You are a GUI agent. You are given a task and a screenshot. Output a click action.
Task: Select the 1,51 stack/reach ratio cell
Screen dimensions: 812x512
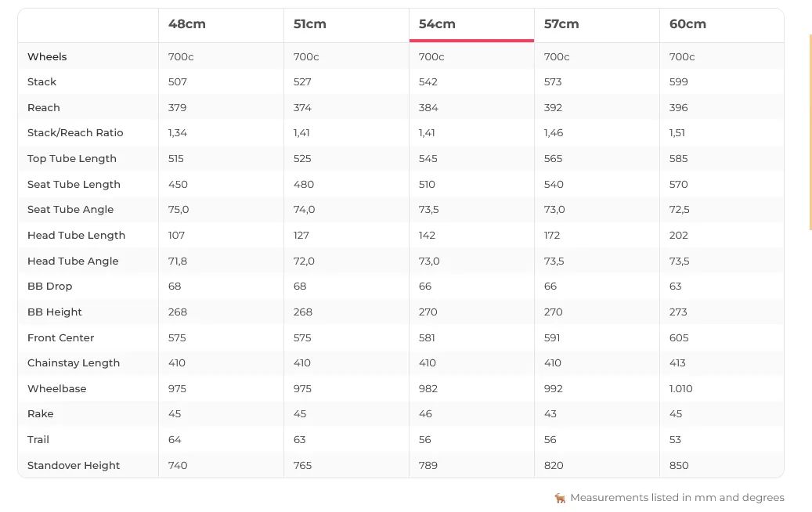[677, 133]
